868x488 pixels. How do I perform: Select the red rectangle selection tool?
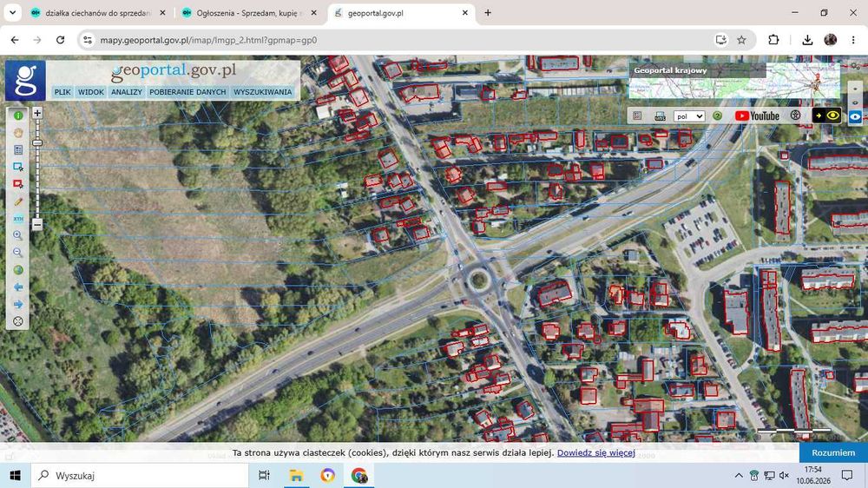18,184
